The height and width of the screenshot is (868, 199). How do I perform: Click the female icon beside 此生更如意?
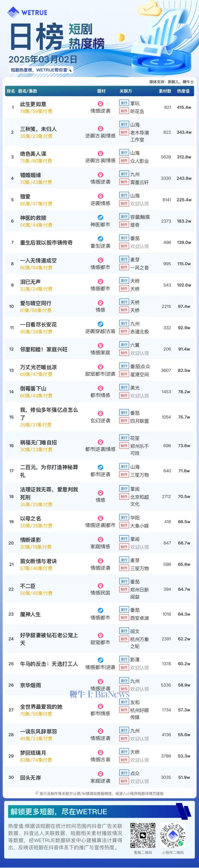point(100,104)
